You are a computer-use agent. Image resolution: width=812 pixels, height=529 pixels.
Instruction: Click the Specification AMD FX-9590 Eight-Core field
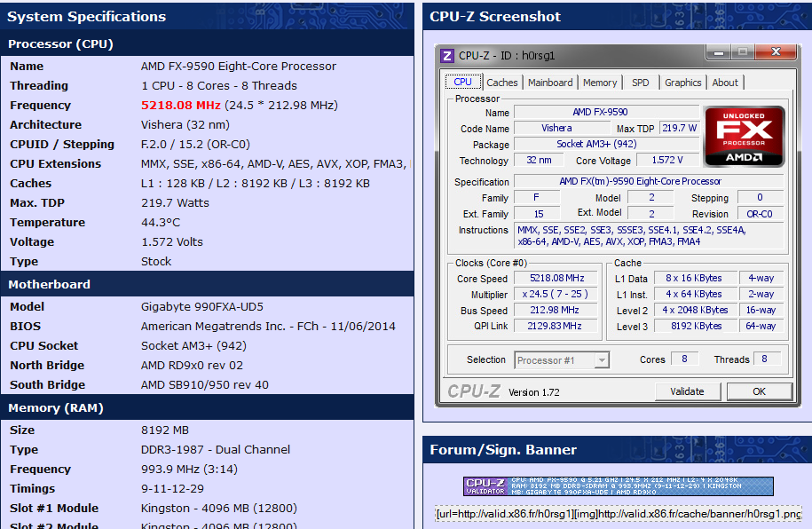pyautogui.click(x=649, y=181)
